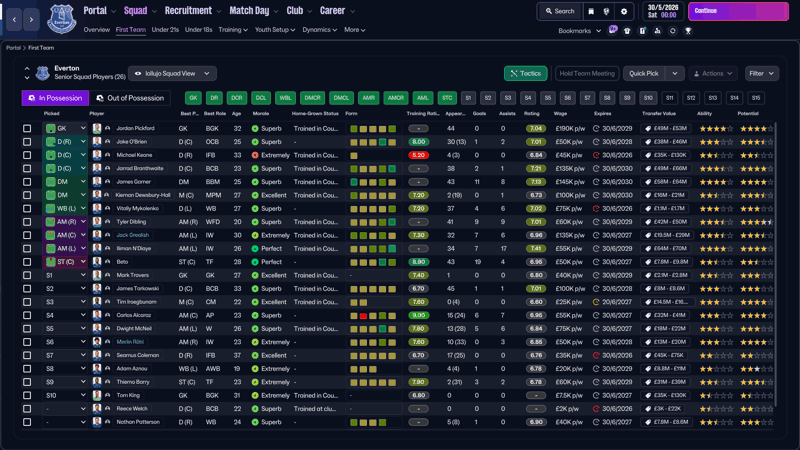Expand the Training submenu

pos(233,30)
